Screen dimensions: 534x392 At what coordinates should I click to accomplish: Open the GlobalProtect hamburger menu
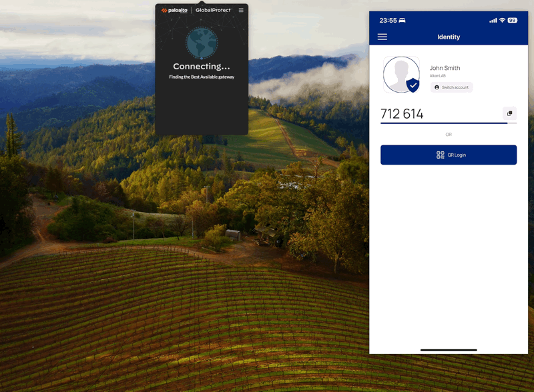tap(240, 10)
